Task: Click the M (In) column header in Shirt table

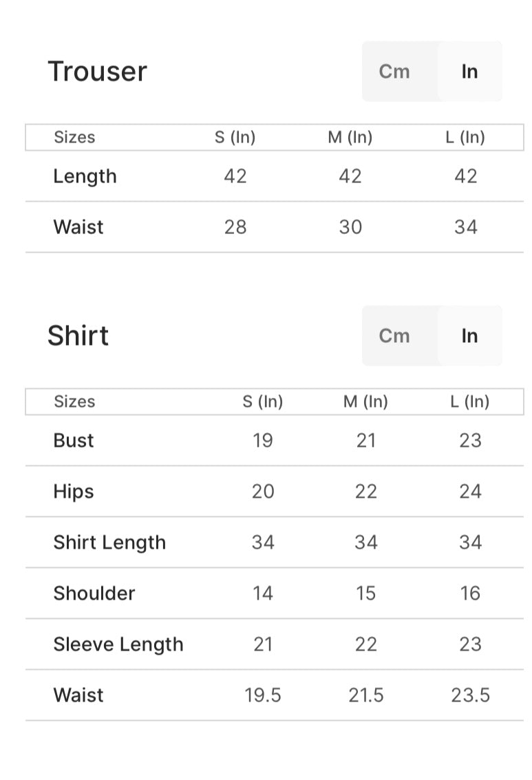Action: coord(365,401)
